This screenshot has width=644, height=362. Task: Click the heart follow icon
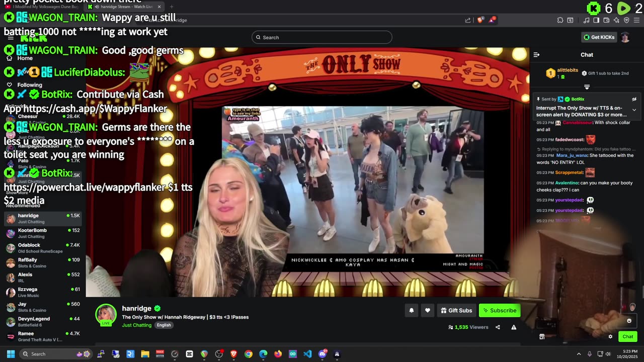pos(428,311)
